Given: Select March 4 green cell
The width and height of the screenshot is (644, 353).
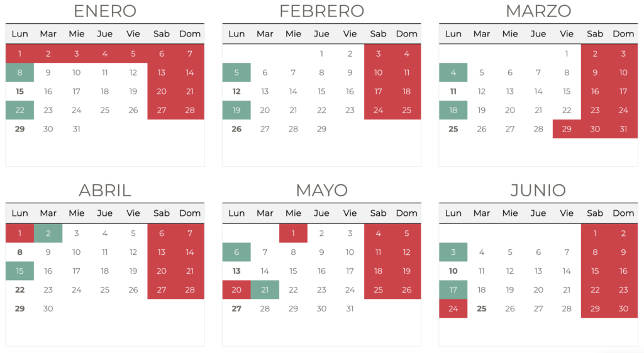Looking at the screenshot, I should tap(453, 72).
